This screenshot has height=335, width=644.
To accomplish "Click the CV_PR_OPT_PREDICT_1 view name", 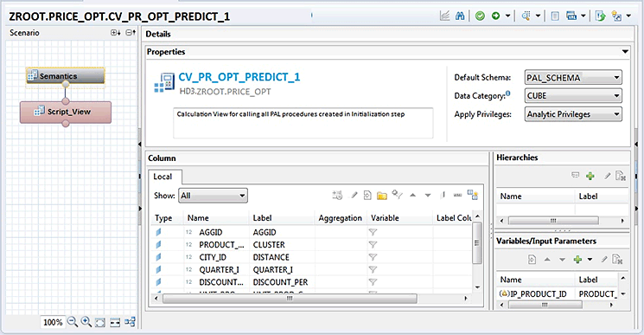I will [239, 77].
